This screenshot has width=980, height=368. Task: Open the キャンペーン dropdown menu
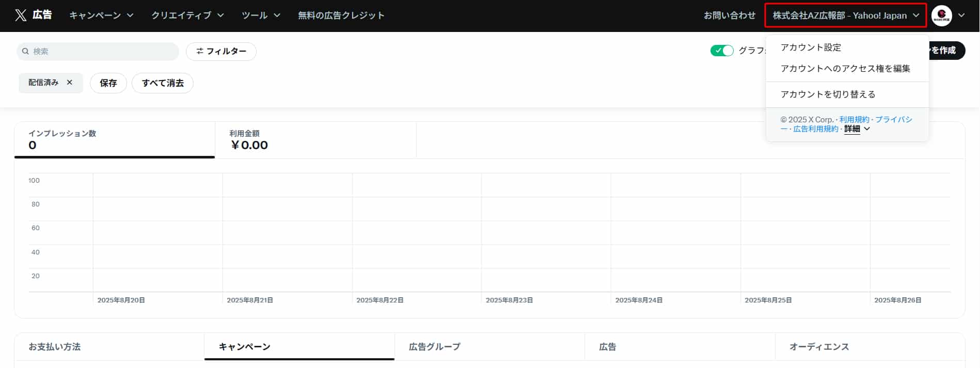click(x=101, y=15)
